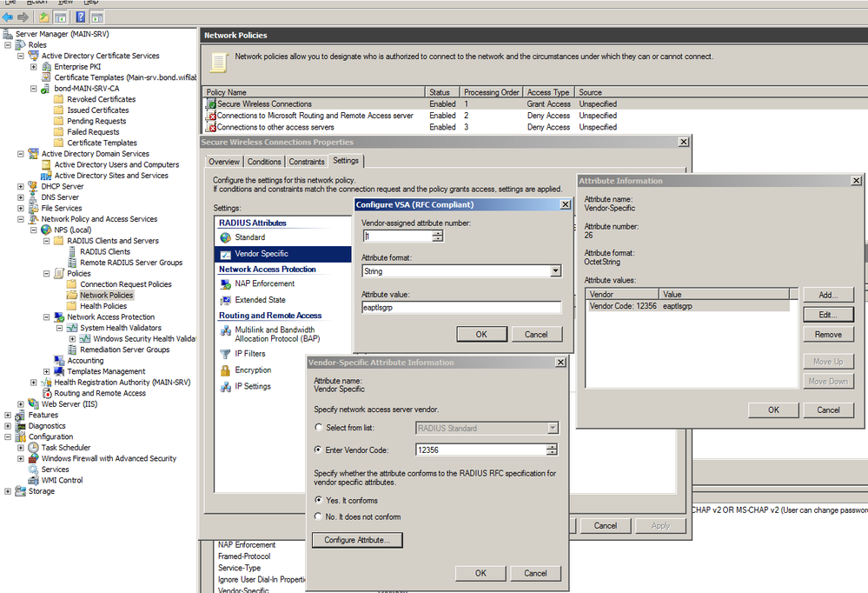Select the Encryption padlock icon
Screen dimensions: 868x593
226,370
